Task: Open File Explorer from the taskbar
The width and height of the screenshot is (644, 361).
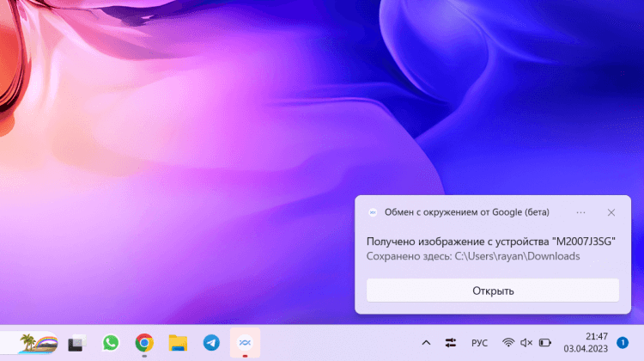Action: click(178, 342)
